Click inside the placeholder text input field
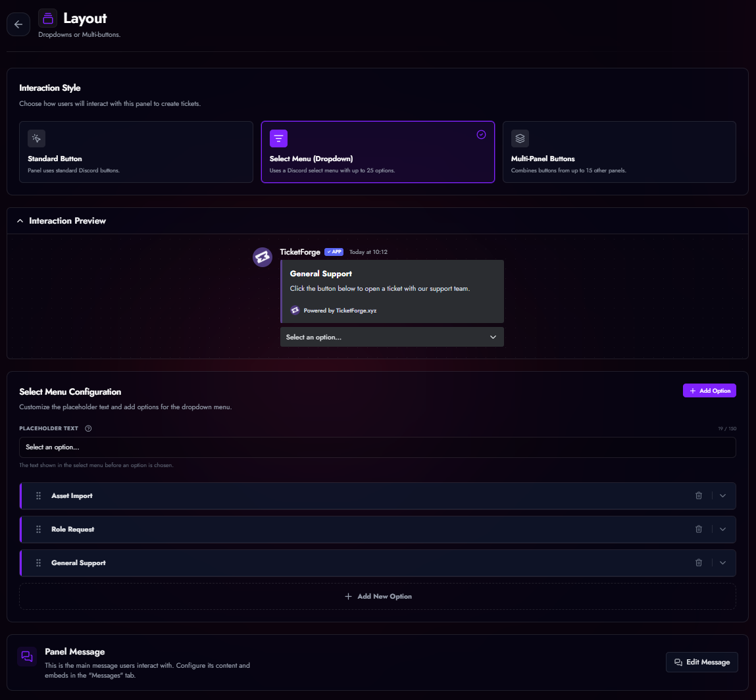 378,447
